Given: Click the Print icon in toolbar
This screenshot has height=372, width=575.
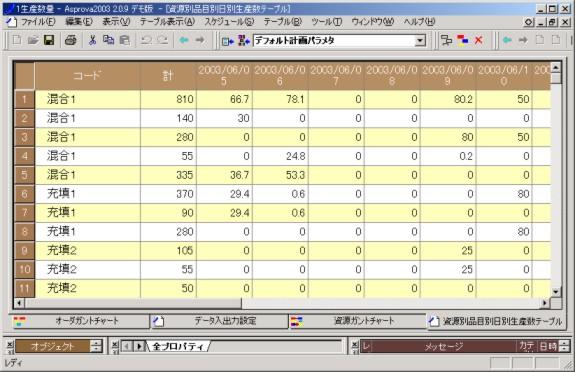Looking at the screenshot, I should (x=70, y=40).
